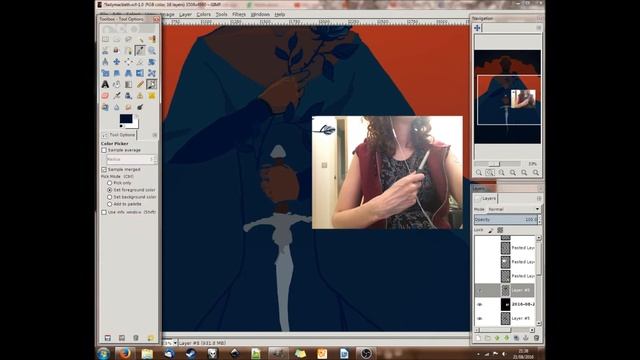
Task: Click the white background color swatch
Action: point(135,124)
